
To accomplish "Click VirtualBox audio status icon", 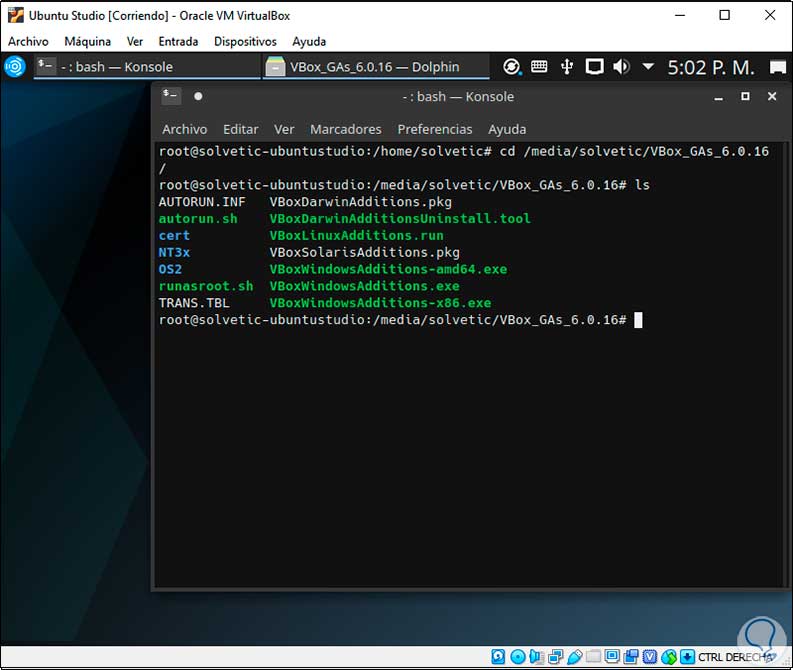I will tap(536, 657).
